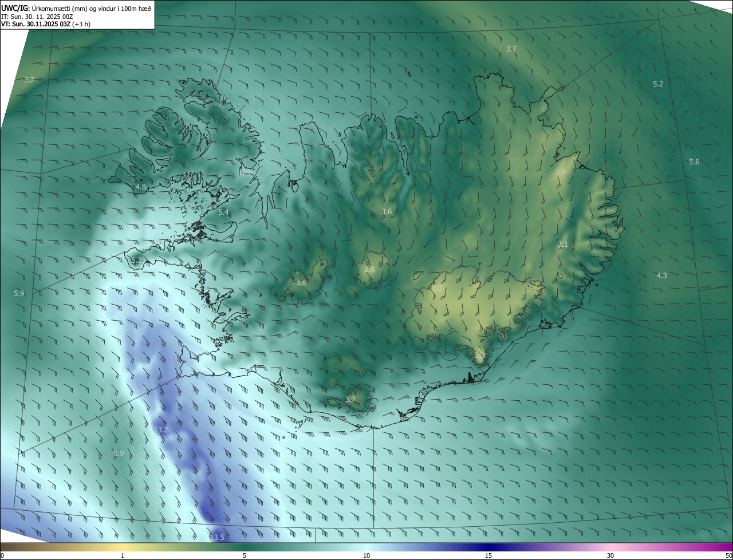
Task: Click the 3.1 value label
Action: tap(563, 244)
